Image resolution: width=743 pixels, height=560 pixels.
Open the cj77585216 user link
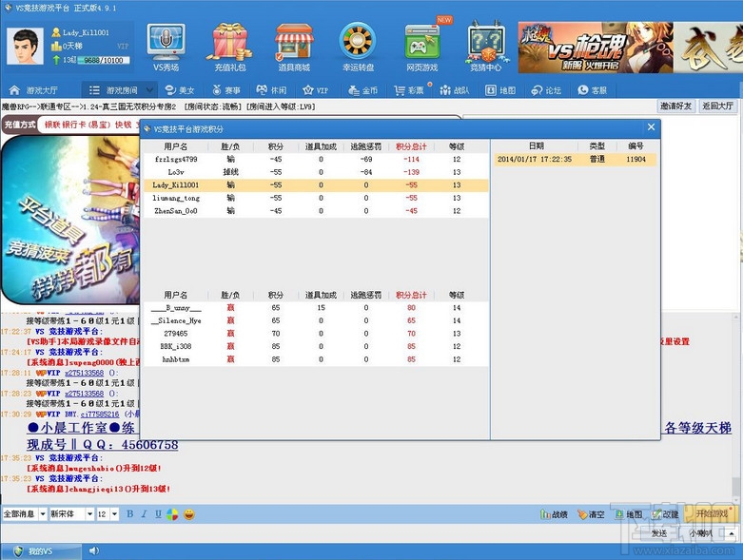[x=100, y=415]
